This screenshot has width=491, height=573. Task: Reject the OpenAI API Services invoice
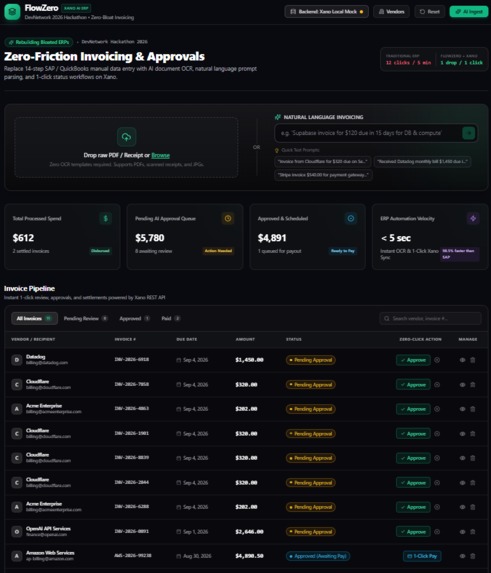tap(437, 532)
